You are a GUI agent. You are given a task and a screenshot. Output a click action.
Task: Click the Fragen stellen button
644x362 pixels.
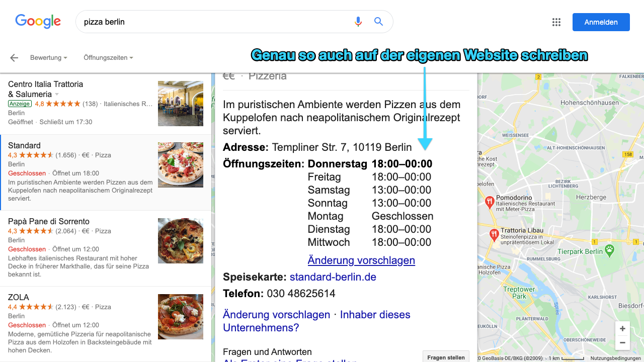point(446,357)
